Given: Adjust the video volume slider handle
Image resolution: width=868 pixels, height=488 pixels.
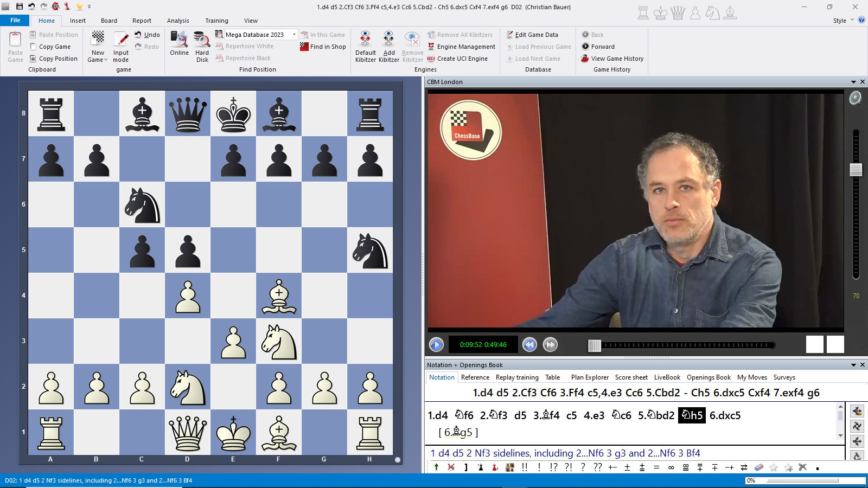Looking at the screenshot, I should pyautogui.click(x=856, y=170).
